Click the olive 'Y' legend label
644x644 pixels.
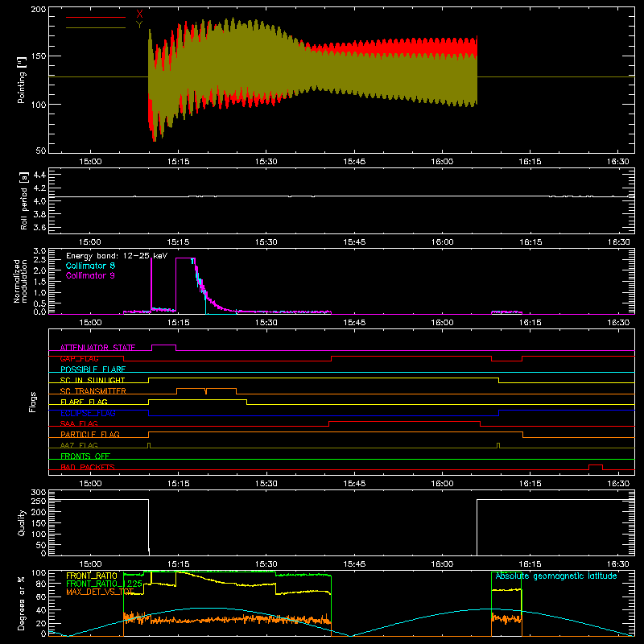(139, 25)
